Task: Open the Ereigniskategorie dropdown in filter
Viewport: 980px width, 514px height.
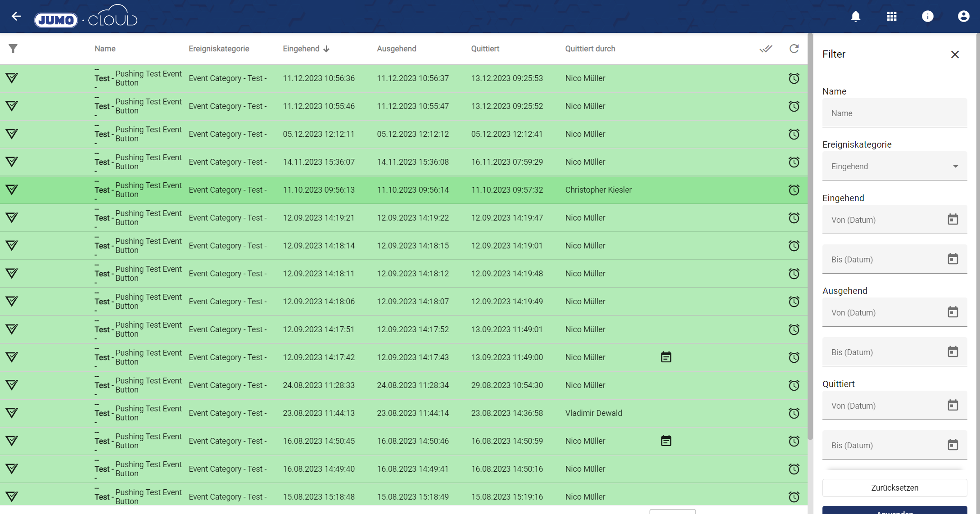Action: (x=894, y=167)
